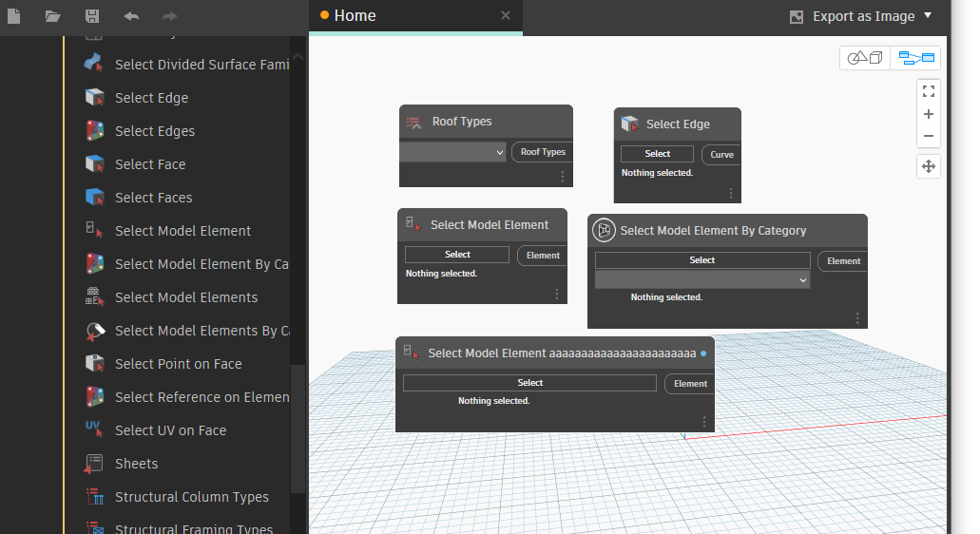Screen dimensions: 980x534
Task: Click the Select Face library icon
Action: click(94, 163)
